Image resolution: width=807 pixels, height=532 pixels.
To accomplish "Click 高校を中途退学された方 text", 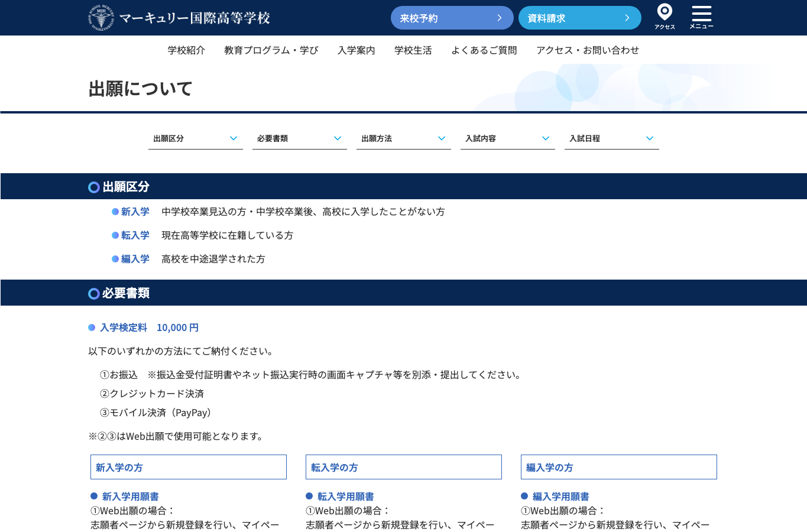I will tap(213, 259).
